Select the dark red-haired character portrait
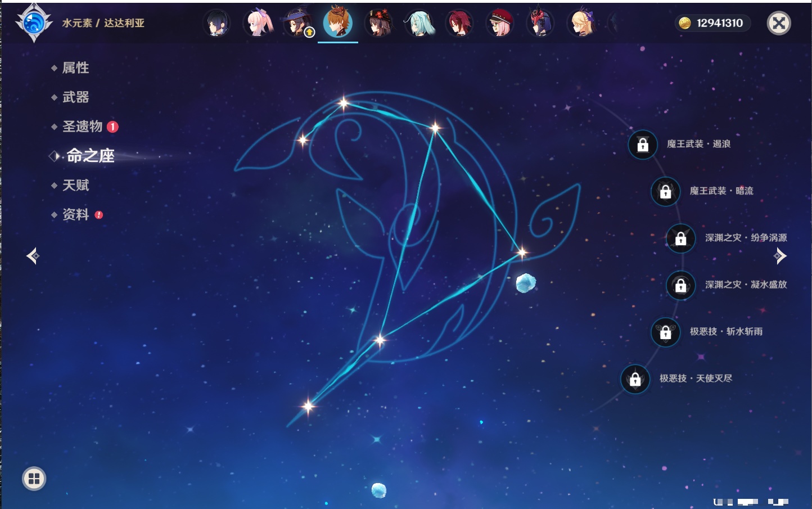 click(459, 23)
